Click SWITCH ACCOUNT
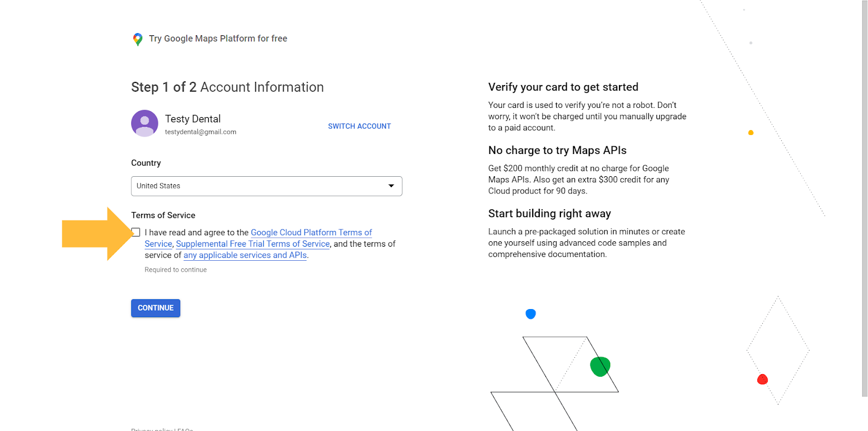868x431 pixels. point(359,126)
